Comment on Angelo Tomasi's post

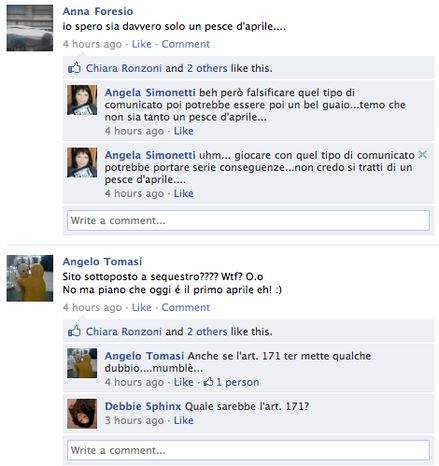(x=186, y=307)
